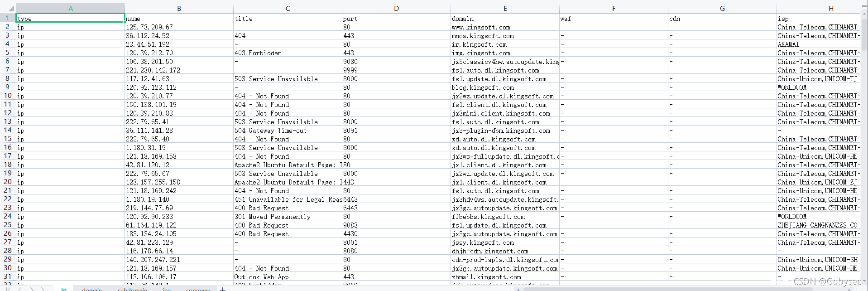This screenshot has height=291, width=868.
Task: Jump to last sheet arrow
Action: pyautogui.click(x=43, y=288)
